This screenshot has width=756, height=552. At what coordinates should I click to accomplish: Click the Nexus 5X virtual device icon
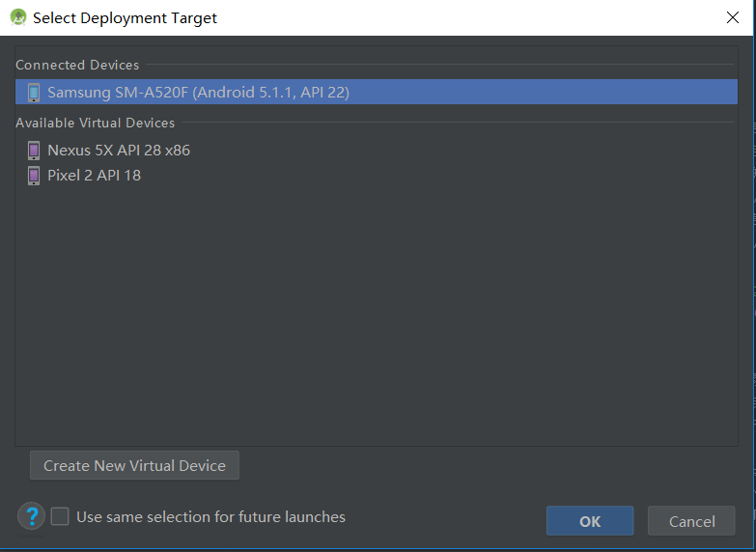tap(34, 151)
